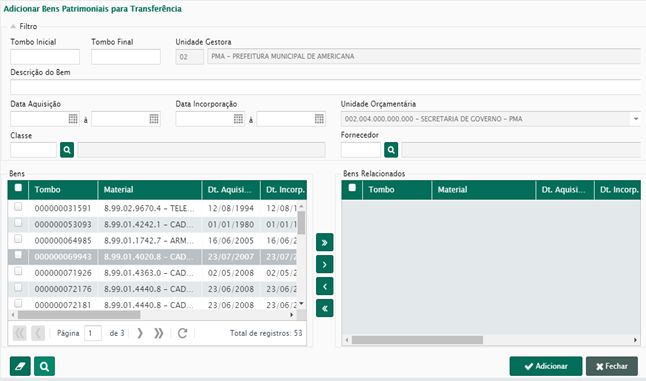Screen dimensions: 646x381
Task: Remove all items with left double-arrow button
Action: click(325, 308)
